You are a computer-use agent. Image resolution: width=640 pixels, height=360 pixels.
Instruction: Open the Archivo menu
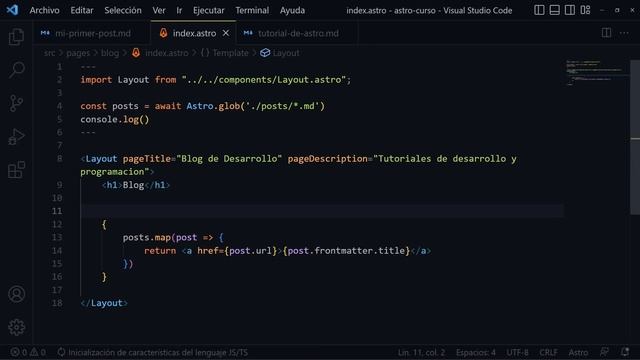point(44,10)
